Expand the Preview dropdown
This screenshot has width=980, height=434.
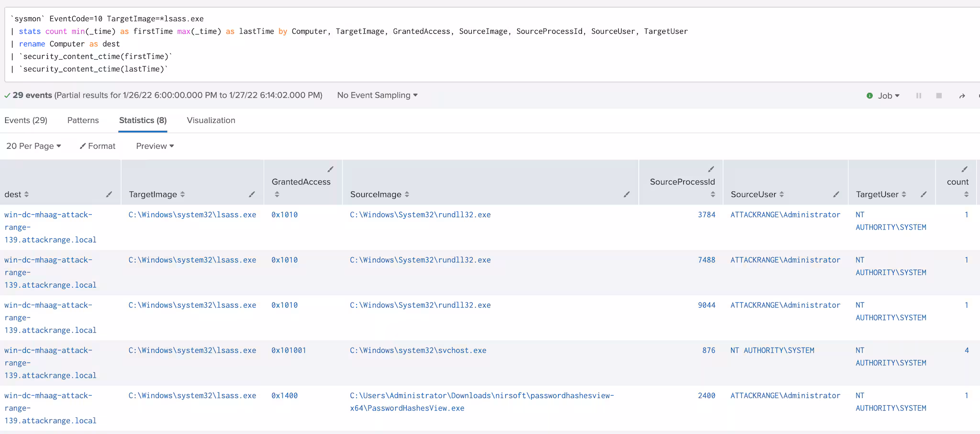click(155, 146)
